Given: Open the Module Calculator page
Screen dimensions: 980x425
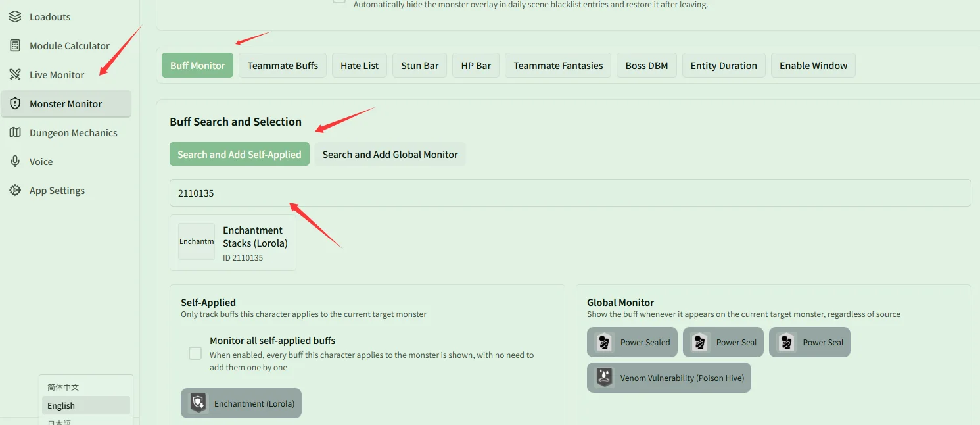Looking at the screenshot, I should tap(66, 45).
